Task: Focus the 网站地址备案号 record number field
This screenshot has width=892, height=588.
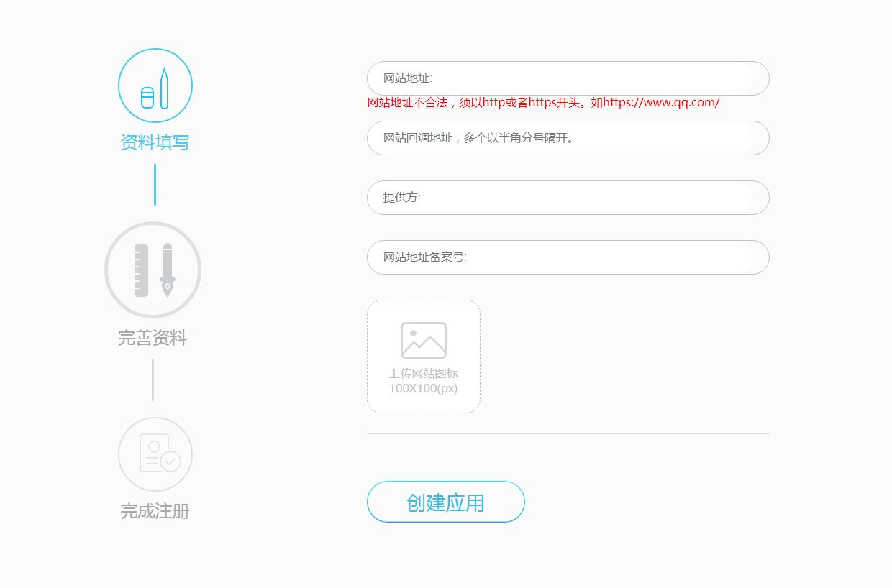Action: (568, 257)
